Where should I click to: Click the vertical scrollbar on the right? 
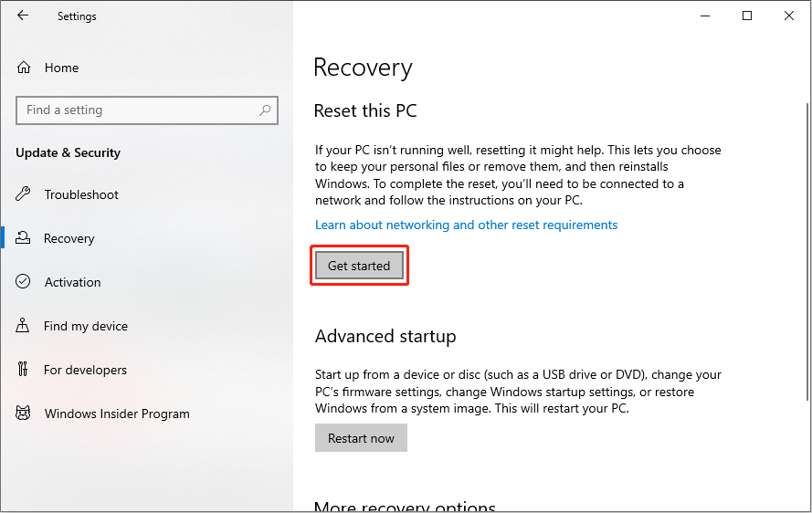click(807, 251)
